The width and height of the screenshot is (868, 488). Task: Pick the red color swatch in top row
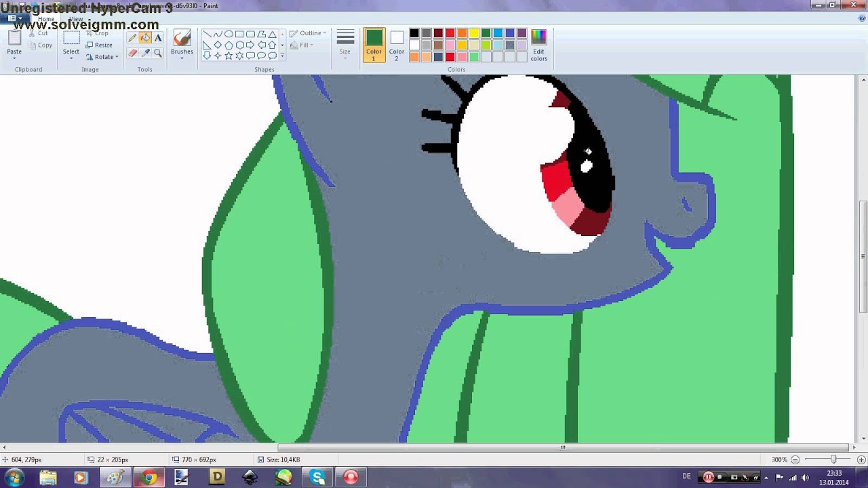click(450, 33)
